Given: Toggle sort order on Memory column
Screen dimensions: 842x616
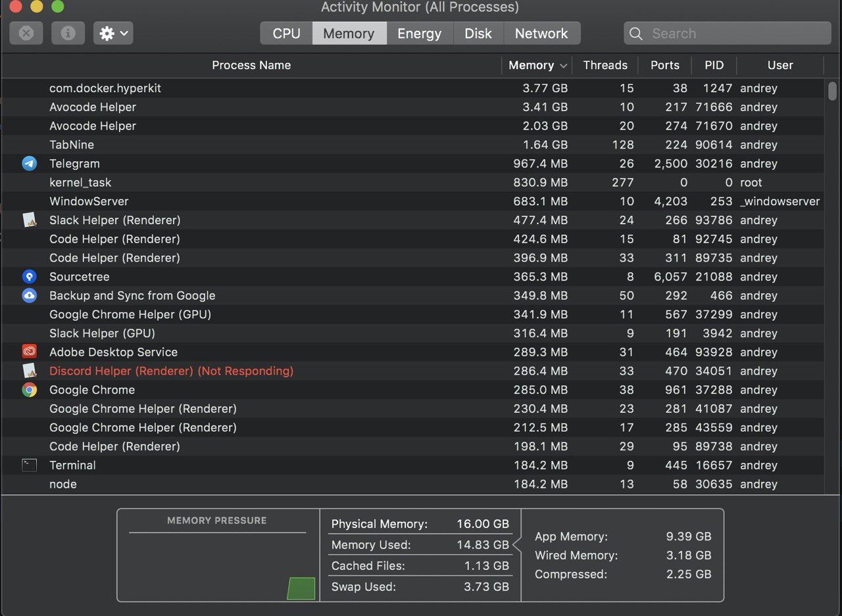Looking at the screenshot, I should [537, 65].
